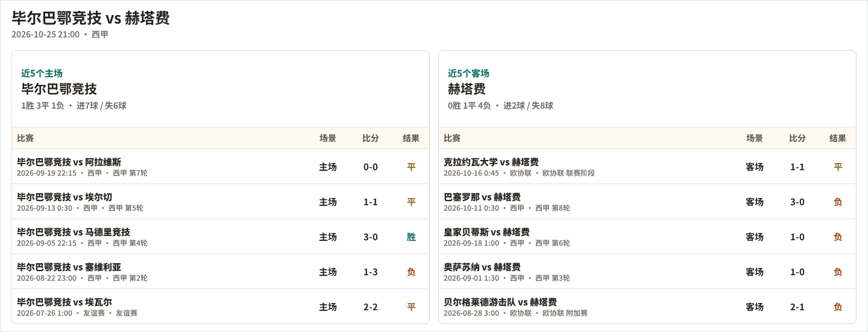868x332 pixels.
Task: Click details 2026-09-19 22:15 西甲 第7轮
Action: pos(82,173)
